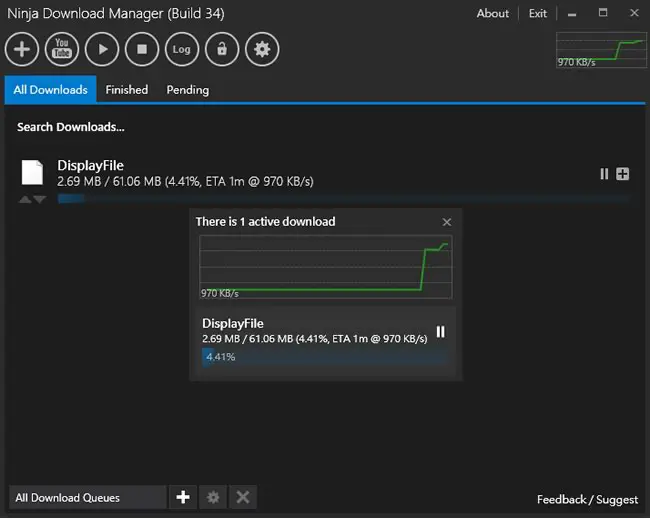This screenshot has width=650, height=519.
Task: Switch to the Finished tab
Action: pyautogui.click(x=126, y=90)
